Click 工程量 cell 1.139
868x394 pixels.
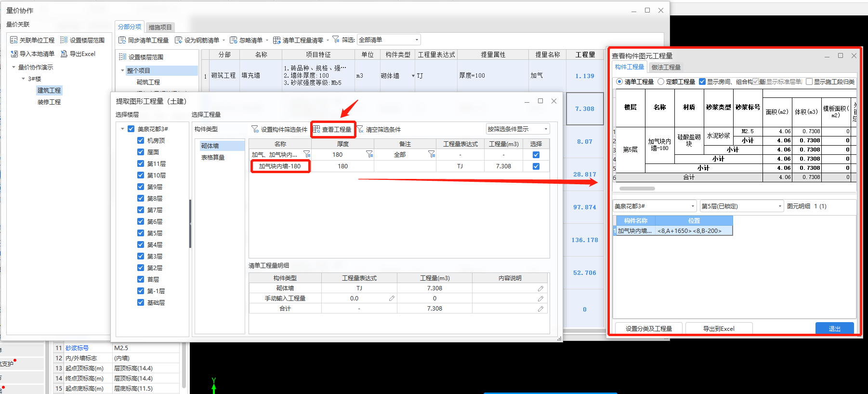point(585,76)
